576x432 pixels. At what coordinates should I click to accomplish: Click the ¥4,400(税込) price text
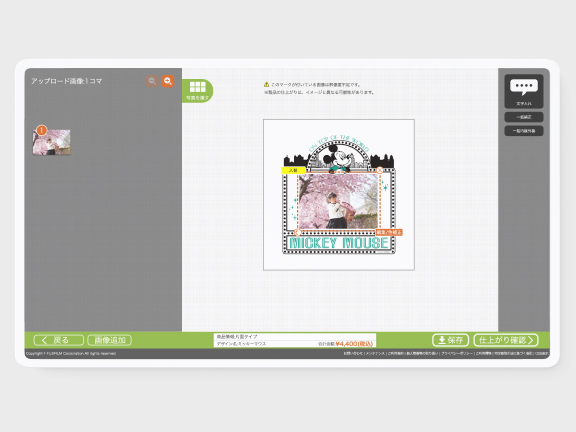354,344
